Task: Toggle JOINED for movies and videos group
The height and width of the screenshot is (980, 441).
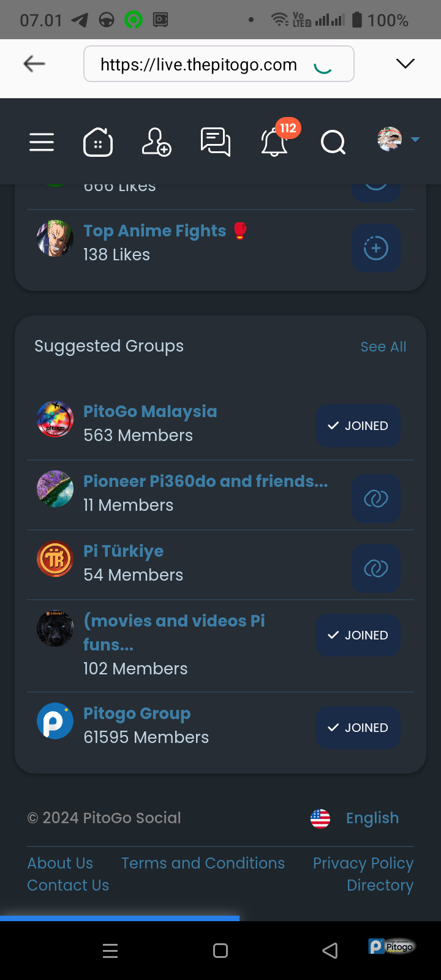Action: pyautogui.click(x=358, y=635)
